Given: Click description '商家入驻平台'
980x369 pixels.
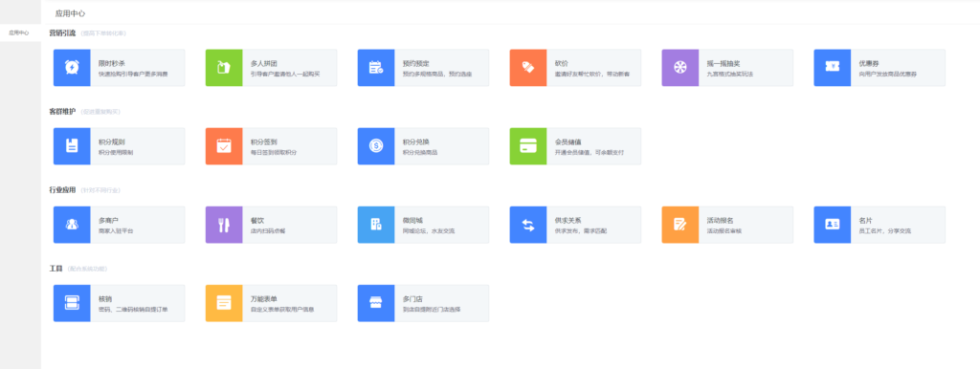Looking at the screenshot, I should point(116,231).
